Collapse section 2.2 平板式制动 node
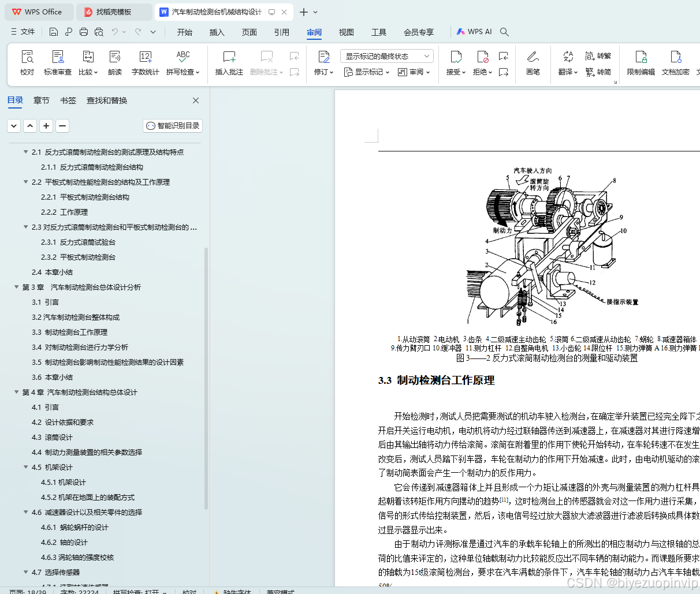 click(x=25, y=182)
